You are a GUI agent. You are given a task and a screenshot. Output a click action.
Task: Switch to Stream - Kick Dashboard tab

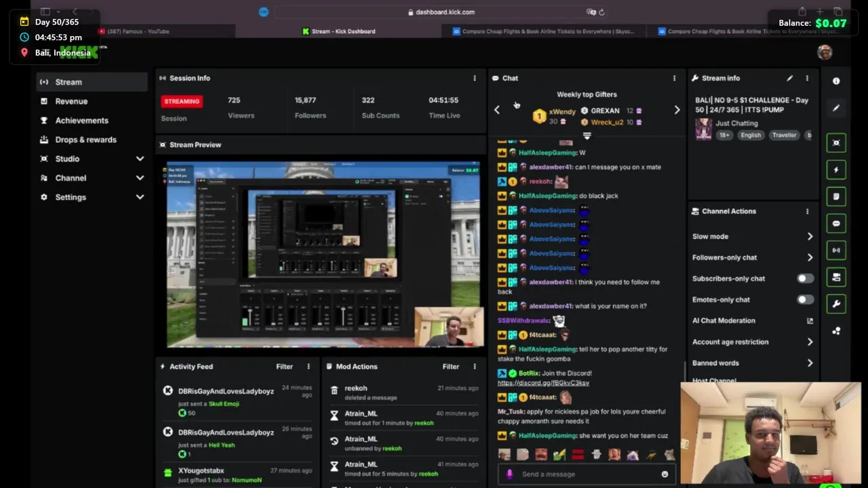[x=338, y=31]
